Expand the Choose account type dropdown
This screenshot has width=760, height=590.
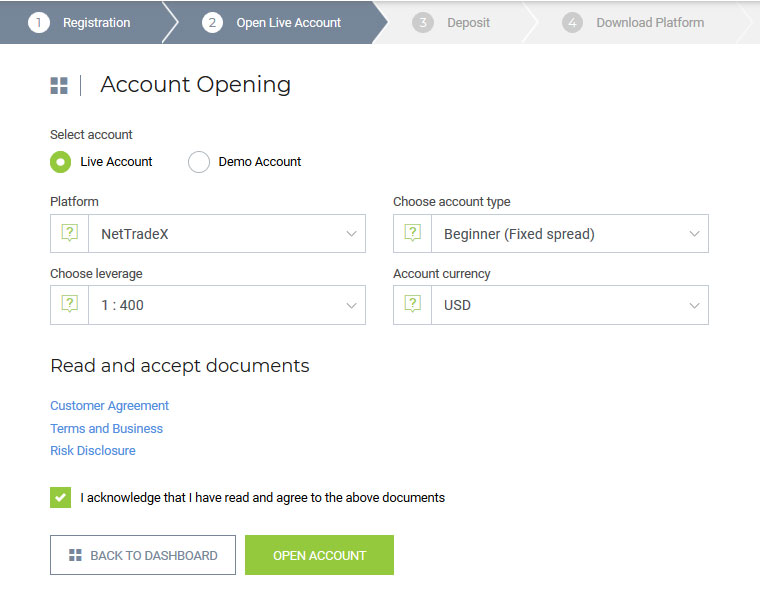pos(569,234)
